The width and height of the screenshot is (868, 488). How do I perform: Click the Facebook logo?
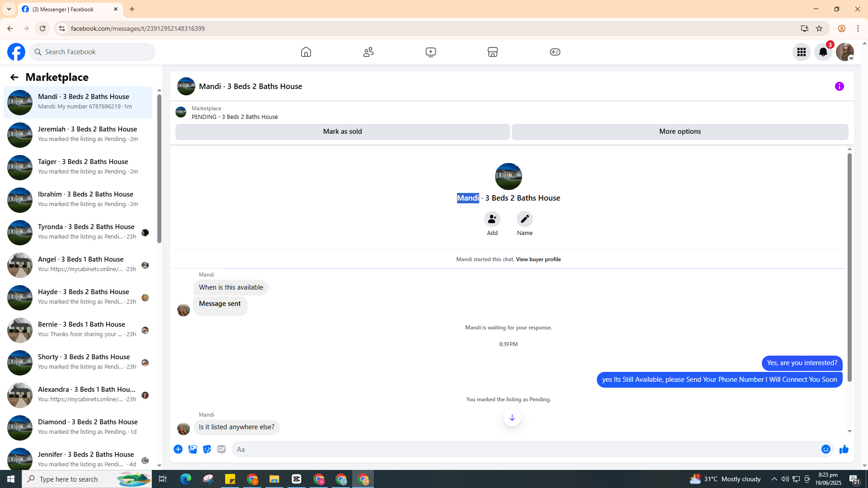[16, 52]
